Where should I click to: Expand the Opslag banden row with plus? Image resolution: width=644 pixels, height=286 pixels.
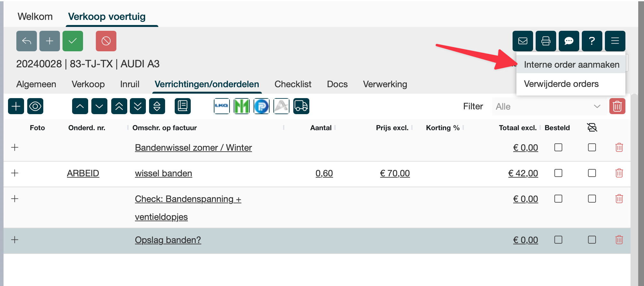click(x=15, y=240)
